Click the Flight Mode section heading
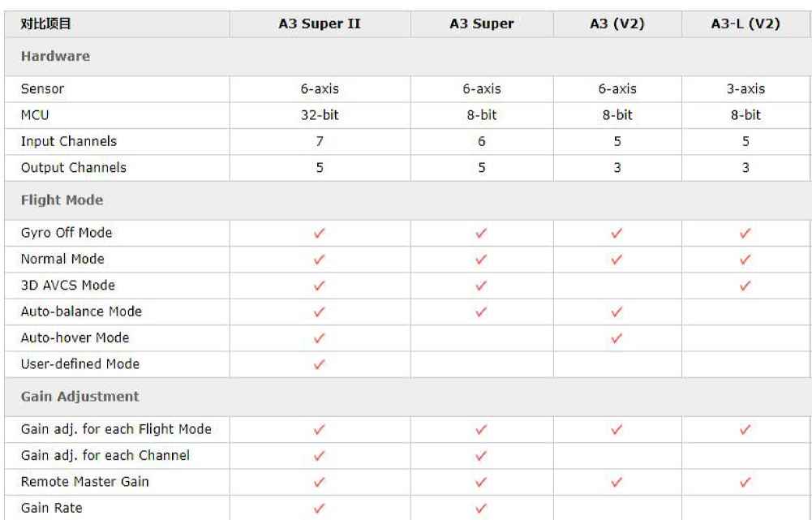Screen dimensions: 812x520 62,200
